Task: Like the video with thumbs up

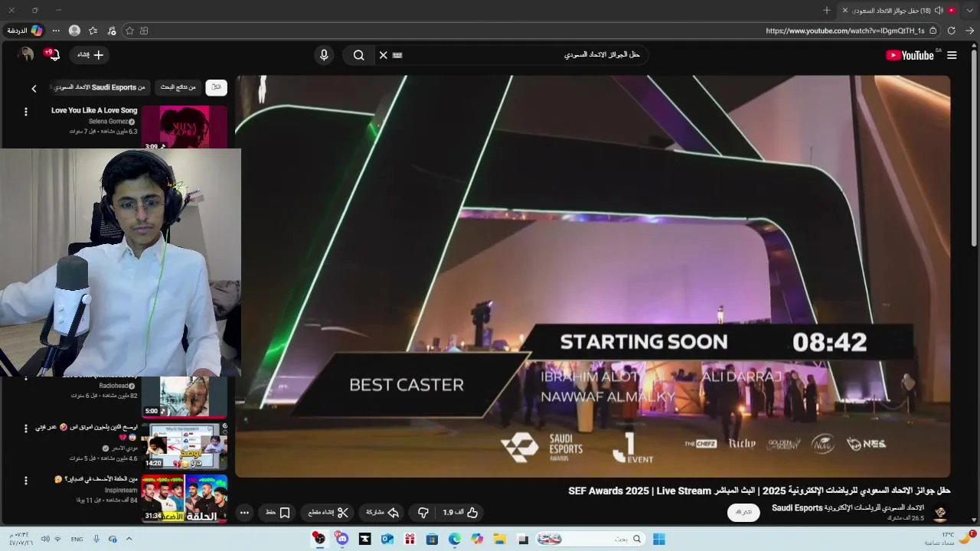Action: [x=462, y=513]
